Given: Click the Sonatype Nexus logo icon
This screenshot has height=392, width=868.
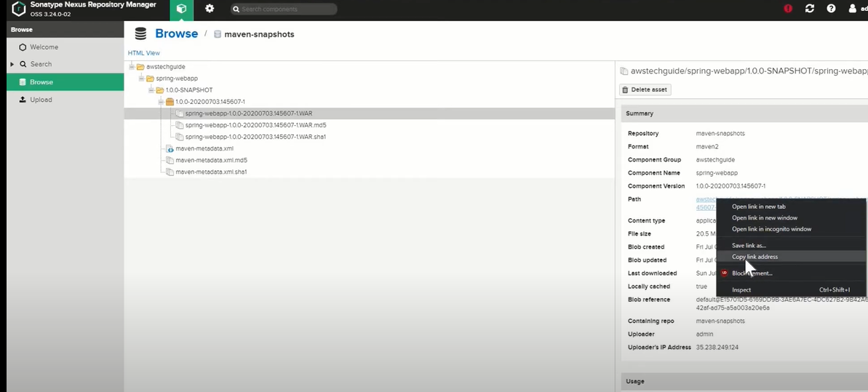Looking at the screenshot, I should click(18, 9).
